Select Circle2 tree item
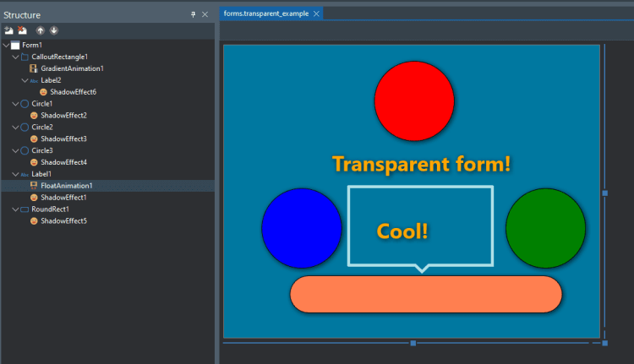The image size is (634, 364). [x=42, y=128]
